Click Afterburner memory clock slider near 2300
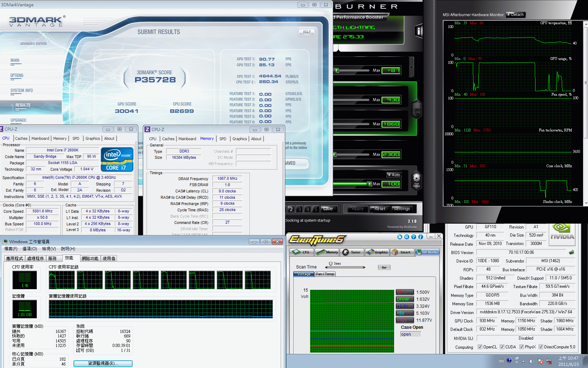The width and height of the screenshot is (588, 368). coord(335,154)
